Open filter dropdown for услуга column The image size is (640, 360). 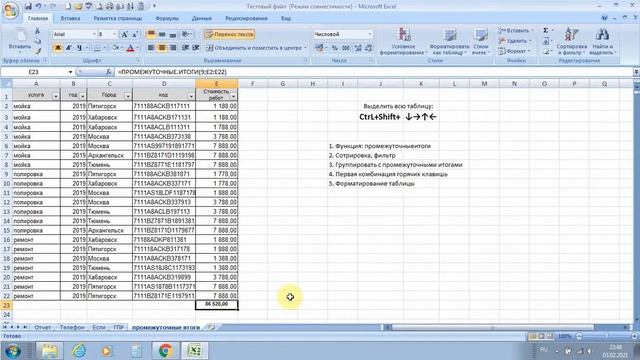[x=56, y=96]
